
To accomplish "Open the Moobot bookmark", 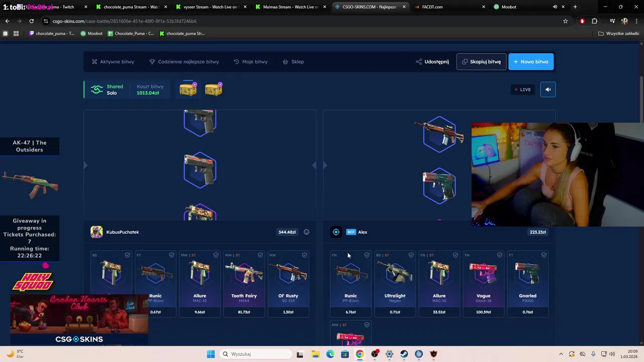I will (x=92, y=33).
